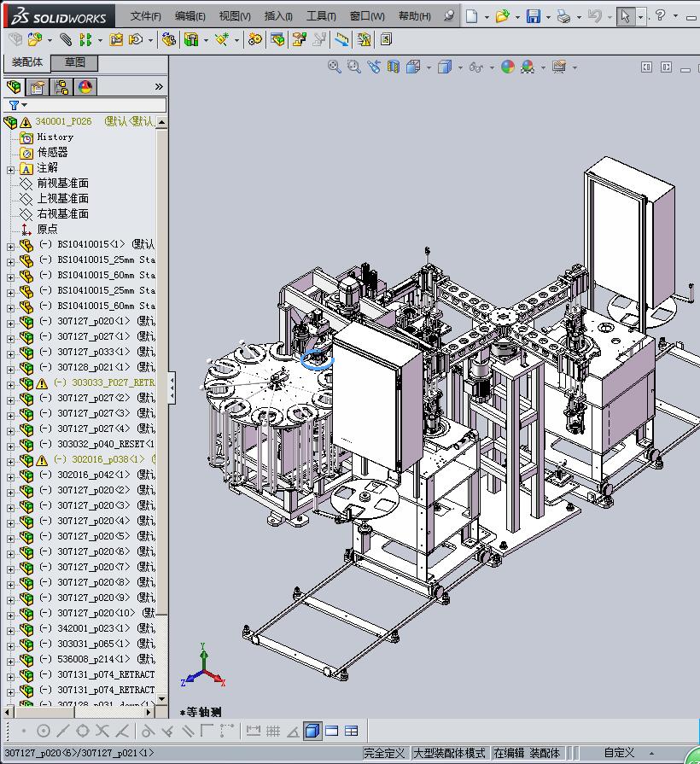This screenshot has width=700, height=764.
Task: Click 大型装配体模式 status bar item
Action: [449, 753]
